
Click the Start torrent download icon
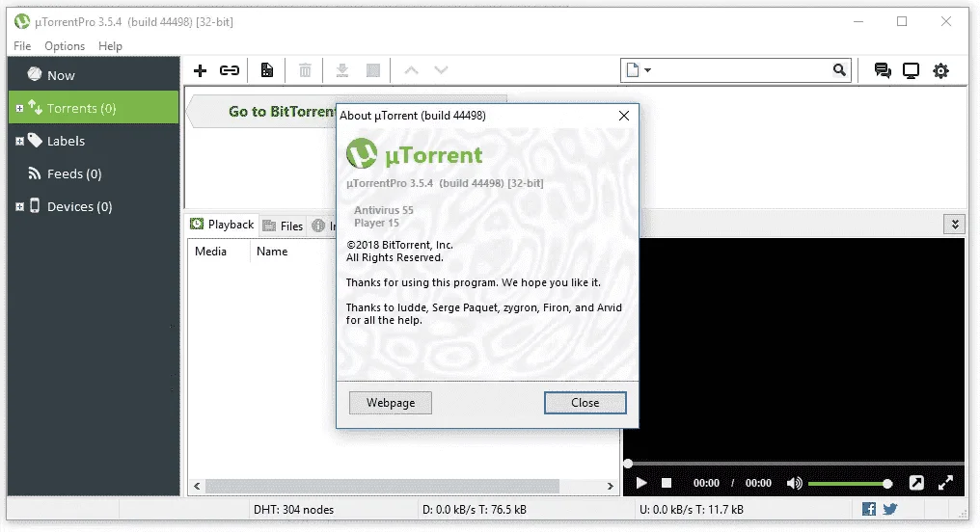(x=341, y=70)
